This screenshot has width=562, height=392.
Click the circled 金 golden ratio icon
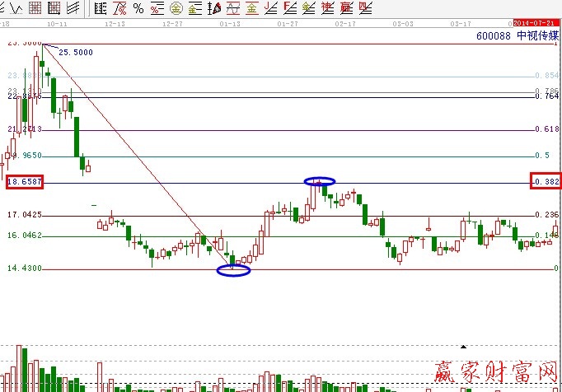(x=176, y=8)
